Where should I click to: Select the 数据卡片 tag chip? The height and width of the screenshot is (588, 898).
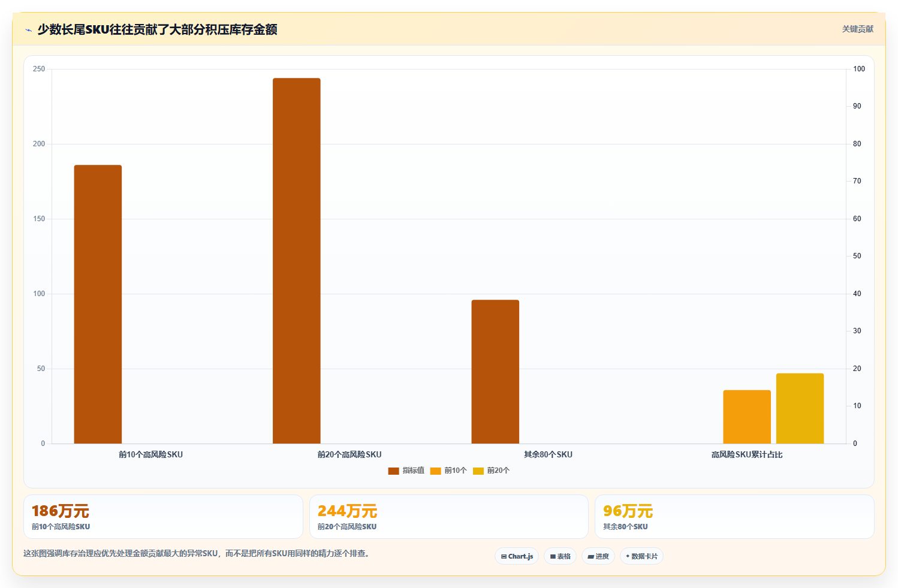point(641,556)
